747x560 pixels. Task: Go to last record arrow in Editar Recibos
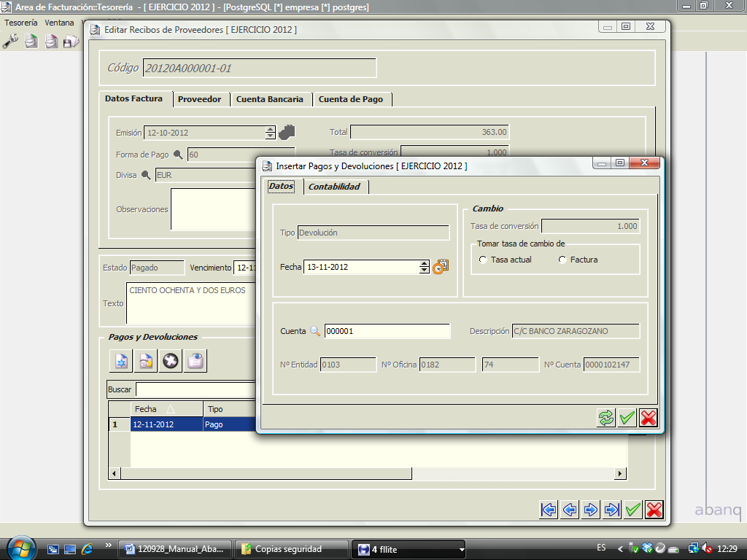click(611, 510)
